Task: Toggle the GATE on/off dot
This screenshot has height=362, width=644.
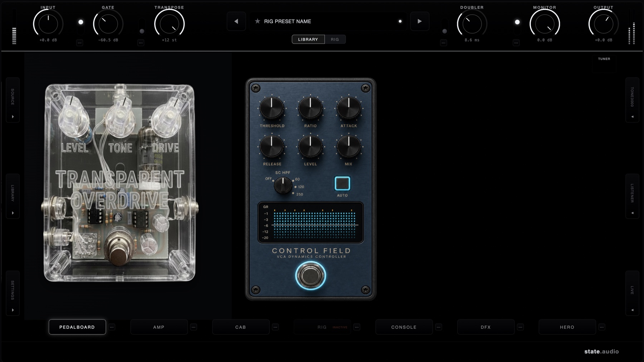Action: (81, 22)
